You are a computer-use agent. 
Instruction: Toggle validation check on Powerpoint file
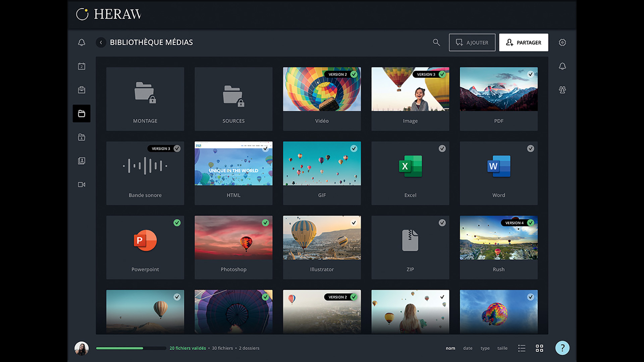[177, 223]
